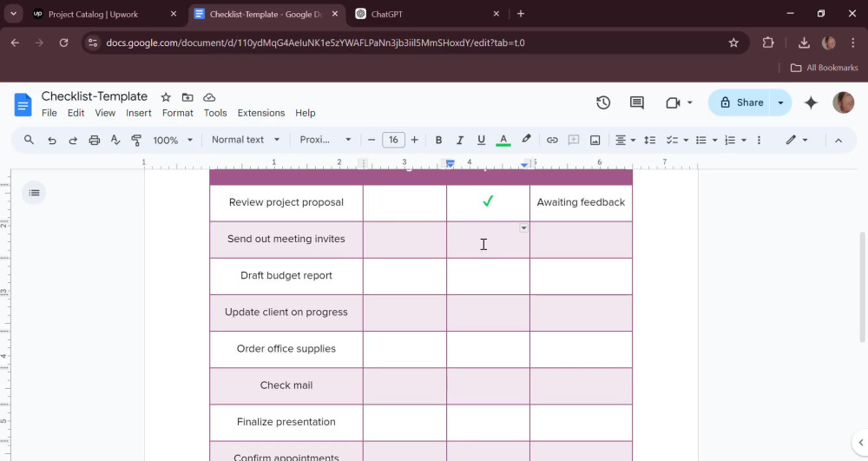
Task: Expand bulleted list options
Action: [x=714, y=140]
